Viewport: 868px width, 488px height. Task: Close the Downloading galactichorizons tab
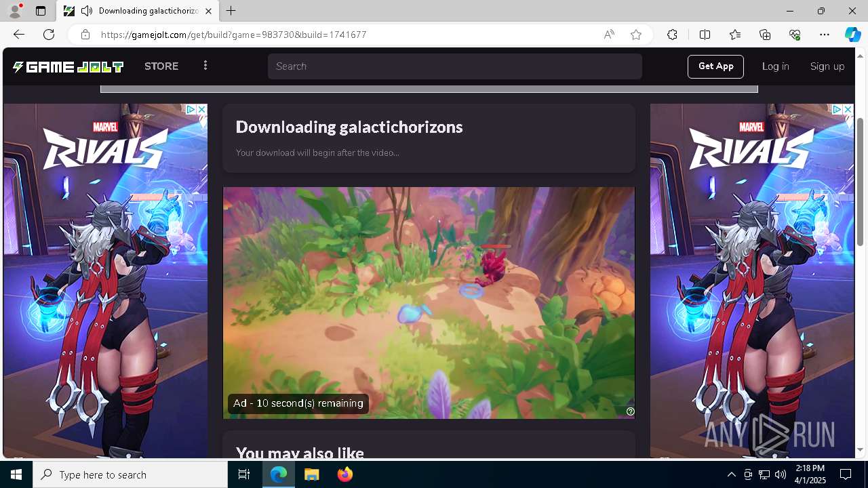point(208,11)
